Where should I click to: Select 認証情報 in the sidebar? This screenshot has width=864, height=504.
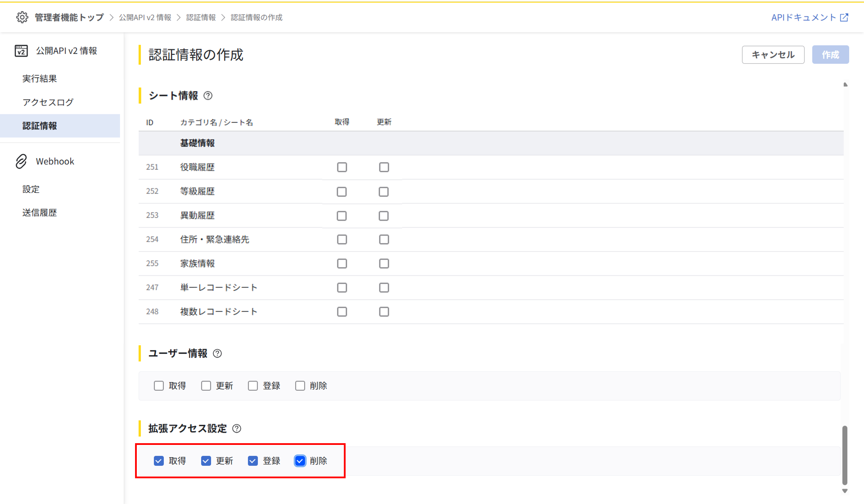[x=60, y=126]
